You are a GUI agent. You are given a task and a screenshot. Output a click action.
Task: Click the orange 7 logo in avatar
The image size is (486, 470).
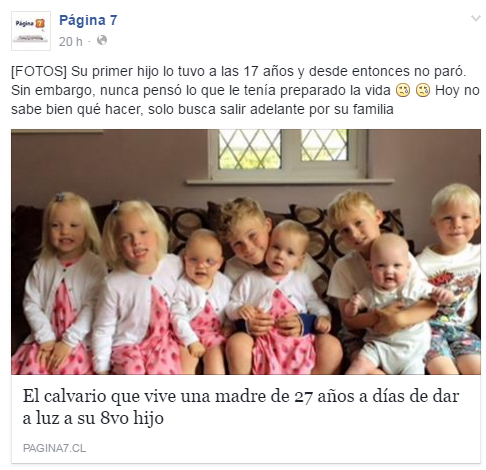pos(40,23)
